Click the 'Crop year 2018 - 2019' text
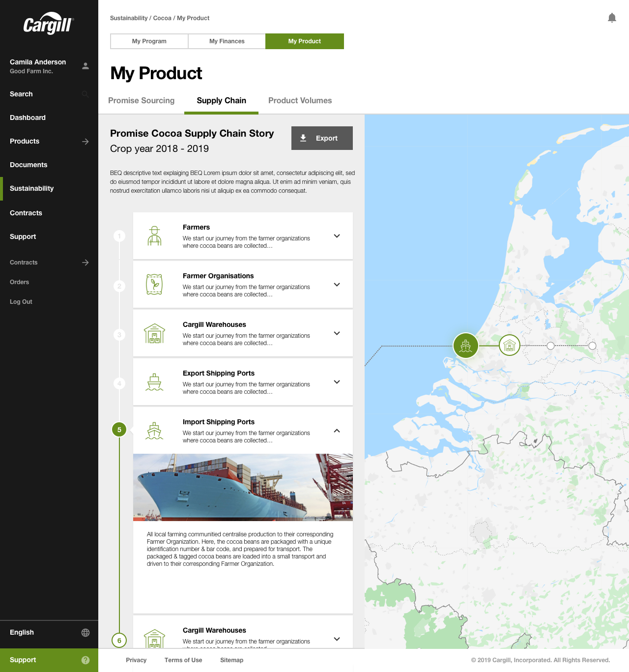The width and height of the screenshot is (629, 672). [159, 148]
